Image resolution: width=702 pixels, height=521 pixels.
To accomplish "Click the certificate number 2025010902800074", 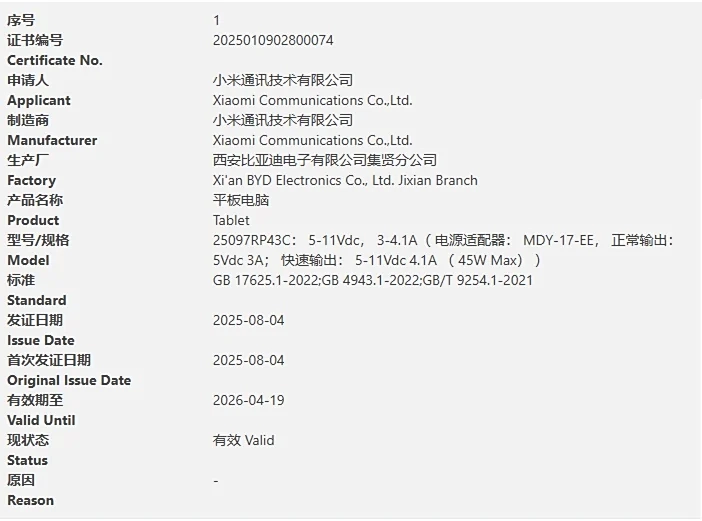I will [x=273, y=40].
